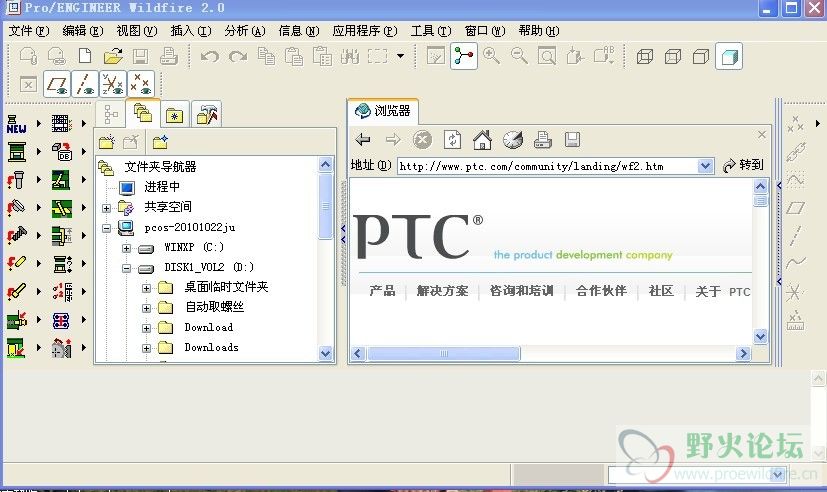The image size is (827, 492).
Task: Expand the 自动取螺丝 folder
Action: click(x=147, y=308)
